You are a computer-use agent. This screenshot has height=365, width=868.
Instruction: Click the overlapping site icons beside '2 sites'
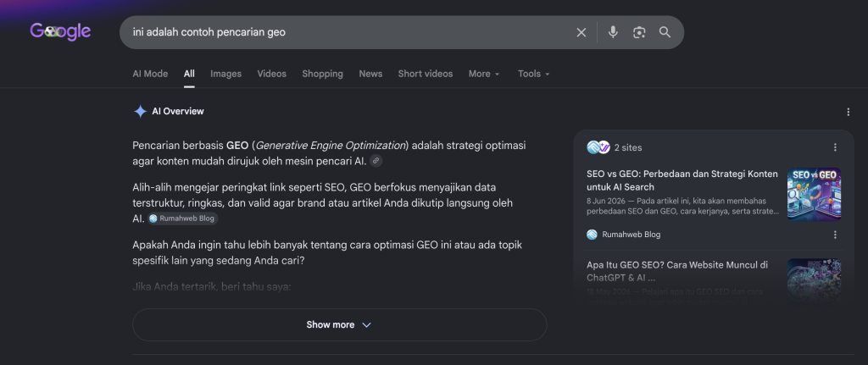click(598, 147)
